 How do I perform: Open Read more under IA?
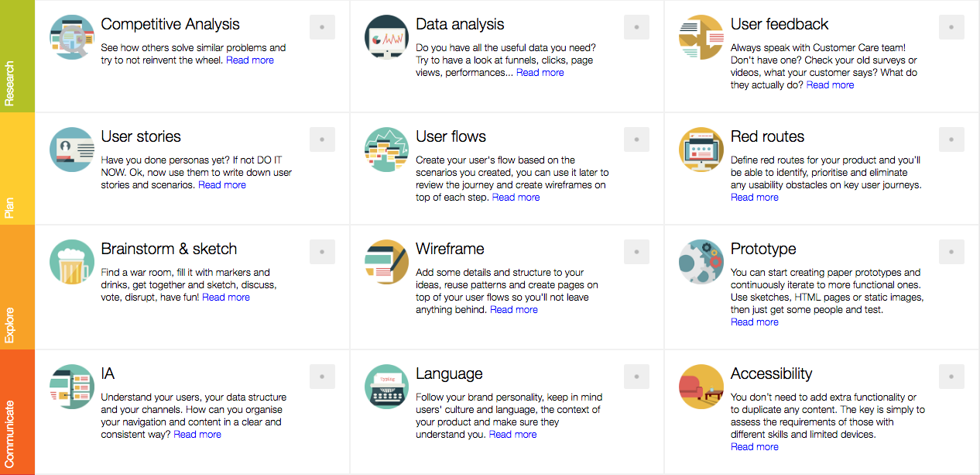tap(197, 435)
